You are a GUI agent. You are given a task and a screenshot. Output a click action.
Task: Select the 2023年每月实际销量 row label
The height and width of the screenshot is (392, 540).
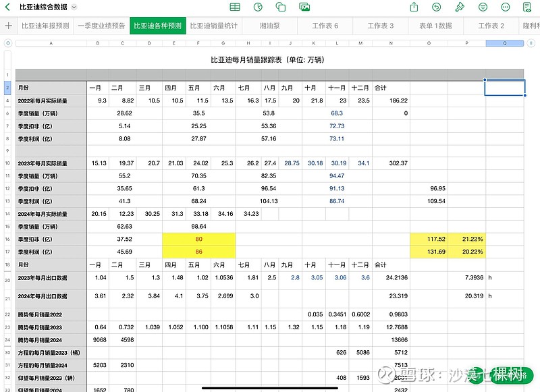coord(51,163)
